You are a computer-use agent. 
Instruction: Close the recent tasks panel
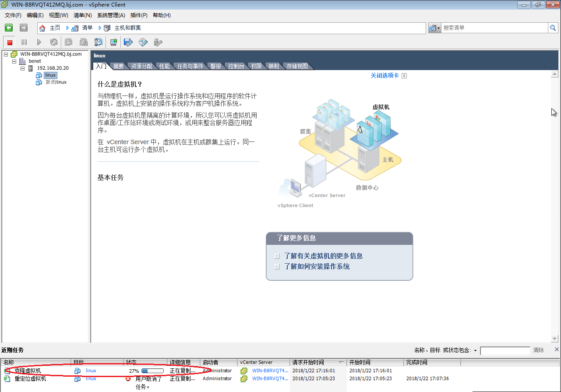pos(557,350)
